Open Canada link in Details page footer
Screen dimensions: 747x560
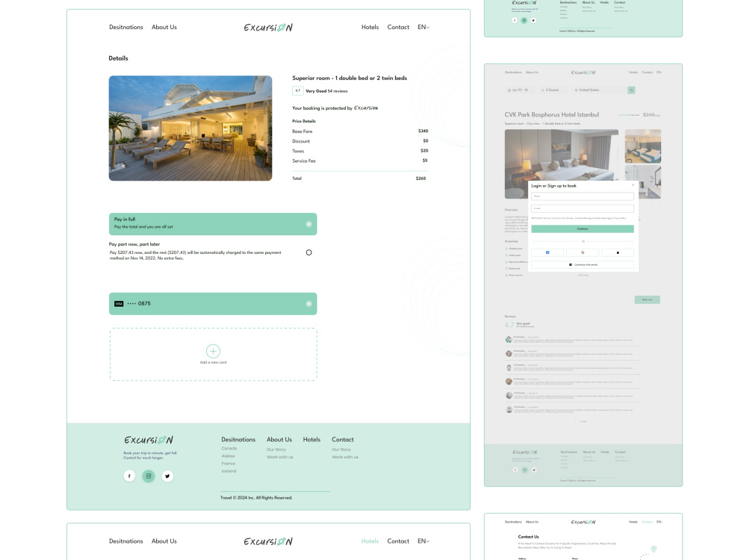click(229, 449)
